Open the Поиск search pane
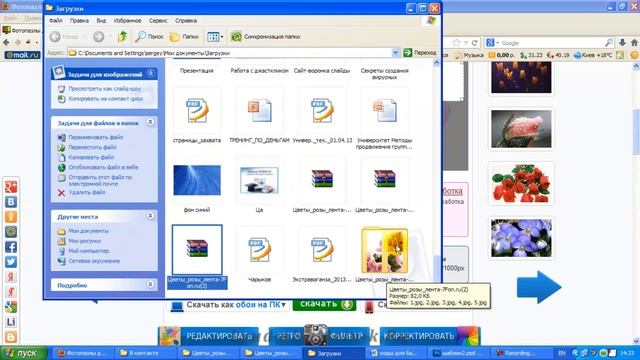The height and width of the screenshot is (360, 640). coord(149,37)
